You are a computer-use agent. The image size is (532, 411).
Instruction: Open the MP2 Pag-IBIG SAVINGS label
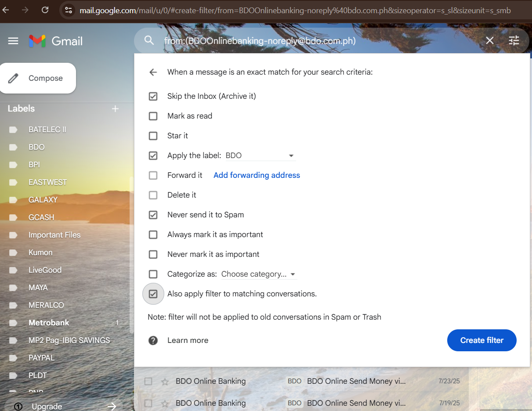(69, 340)
